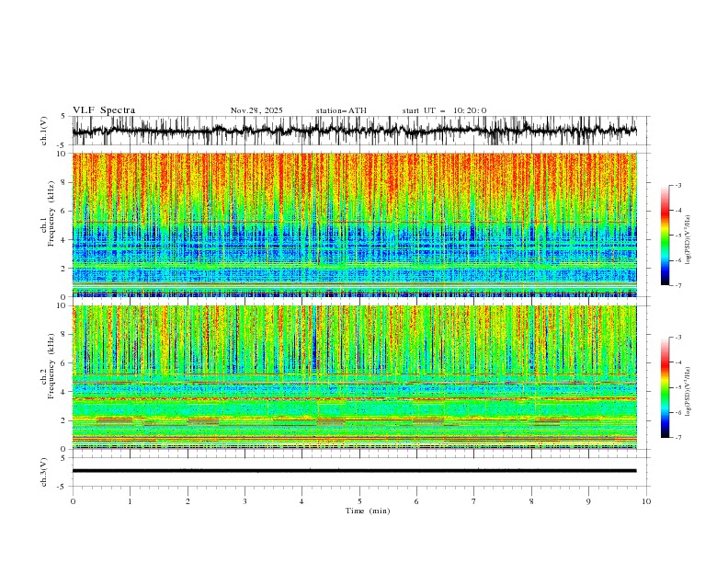
Task: Select the date 'Nov.28, 2025'
Action: tap(256, 110)
